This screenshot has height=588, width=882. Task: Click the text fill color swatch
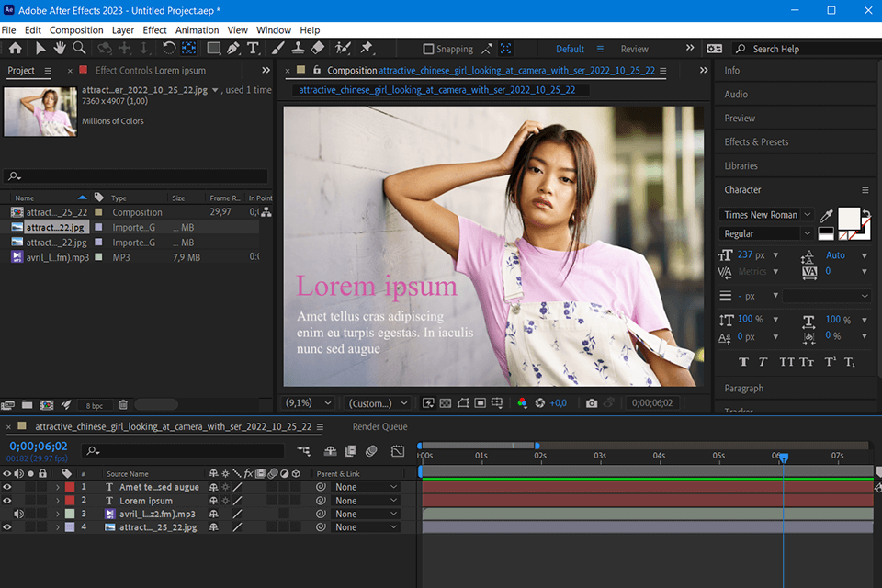[x=849, y=218]
